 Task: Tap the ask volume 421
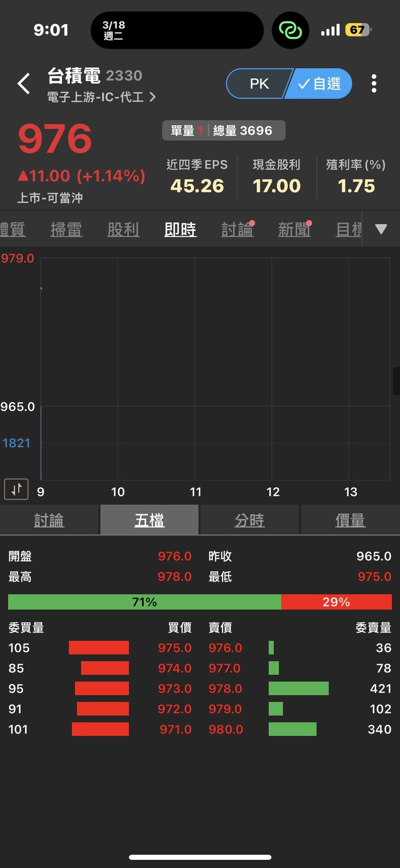click(x=381, y=688)
